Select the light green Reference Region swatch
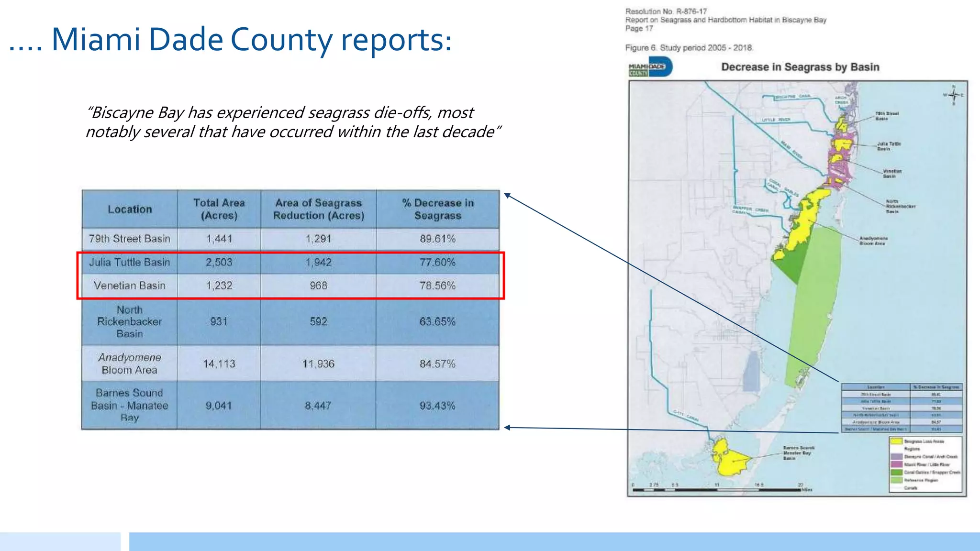Screen dimensions: 980x551 896,480
